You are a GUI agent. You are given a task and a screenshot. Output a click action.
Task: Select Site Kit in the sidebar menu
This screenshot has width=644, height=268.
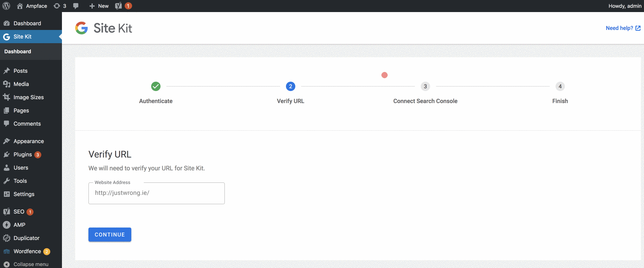(x=31, y=37)
